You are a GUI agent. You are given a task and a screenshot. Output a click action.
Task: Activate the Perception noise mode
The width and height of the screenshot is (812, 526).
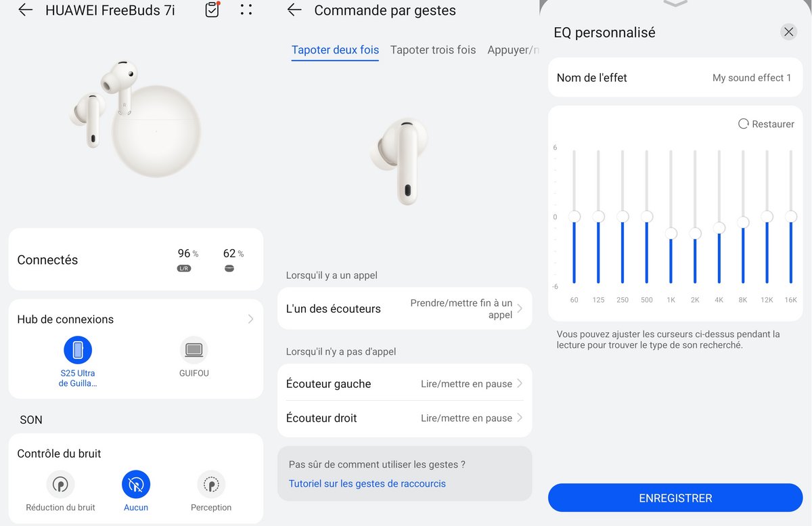tap(211, 485)
